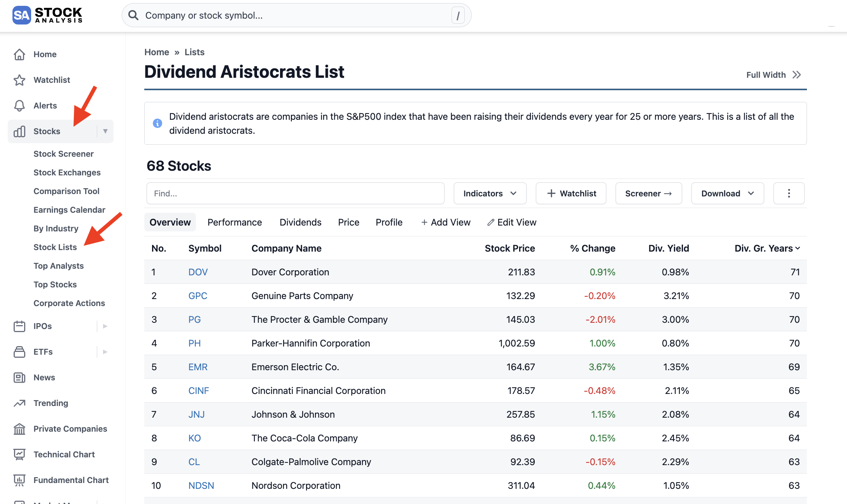
Task: Click the Find filter input field
Action: [296, 193]
